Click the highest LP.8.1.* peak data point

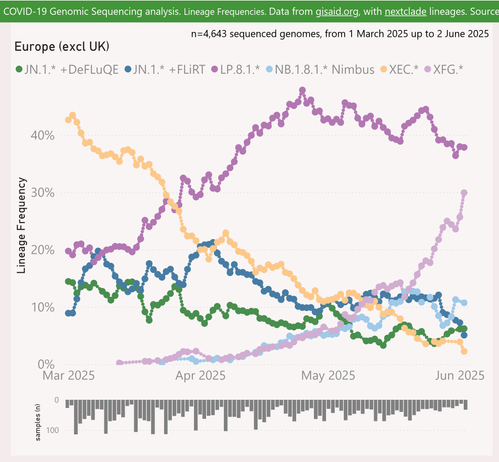click(302, 90)
